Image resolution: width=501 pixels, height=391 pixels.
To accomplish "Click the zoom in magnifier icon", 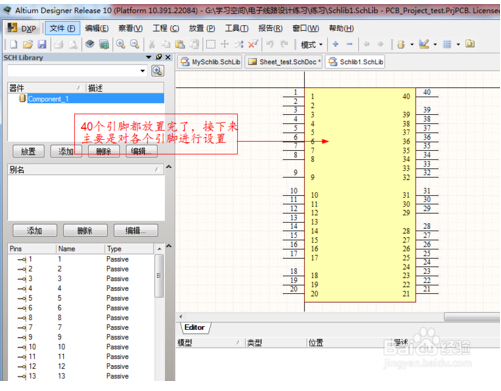I will pyautogui.click(x=120, y=44).
